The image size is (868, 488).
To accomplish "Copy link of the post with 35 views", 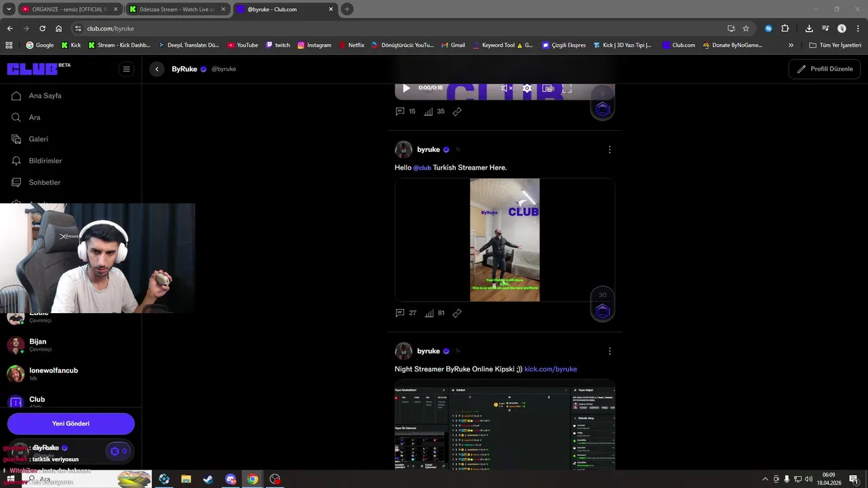I will pyautogui.click(x=457, y=111).
